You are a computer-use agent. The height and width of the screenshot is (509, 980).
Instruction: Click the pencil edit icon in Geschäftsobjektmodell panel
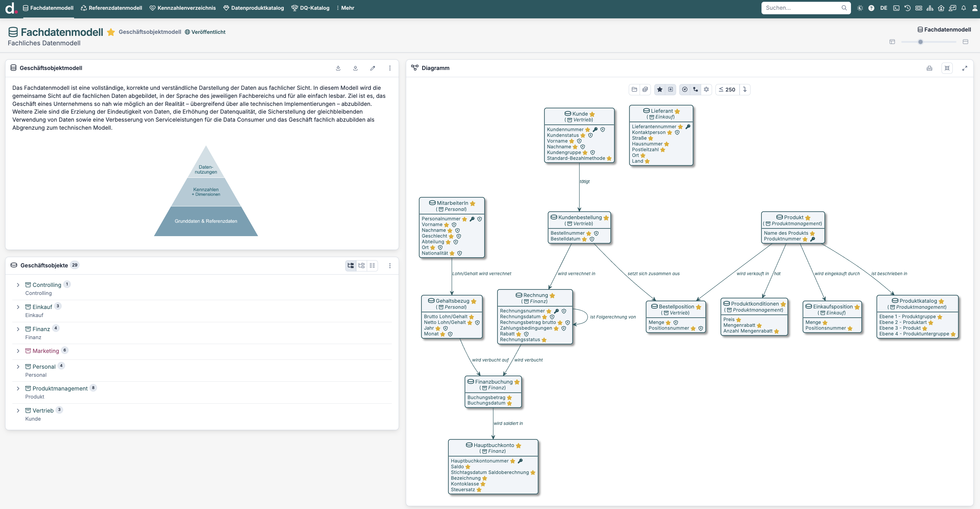pos(373,68)
